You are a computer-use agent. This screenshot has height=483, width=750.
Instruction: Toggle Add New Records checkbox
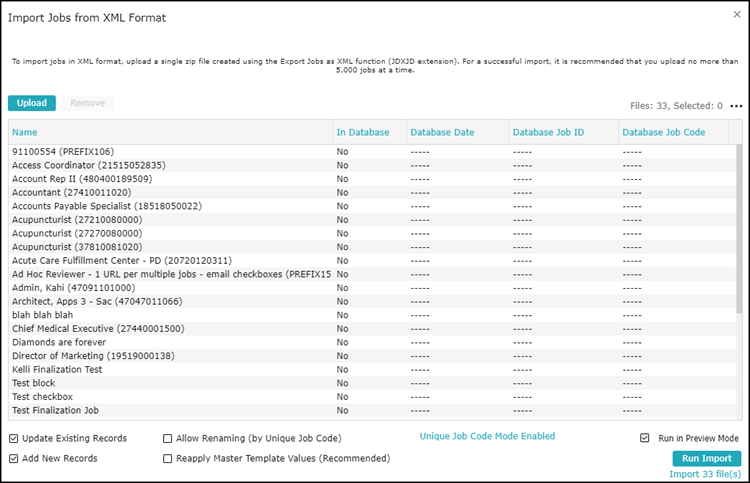(x=14, y=458)
